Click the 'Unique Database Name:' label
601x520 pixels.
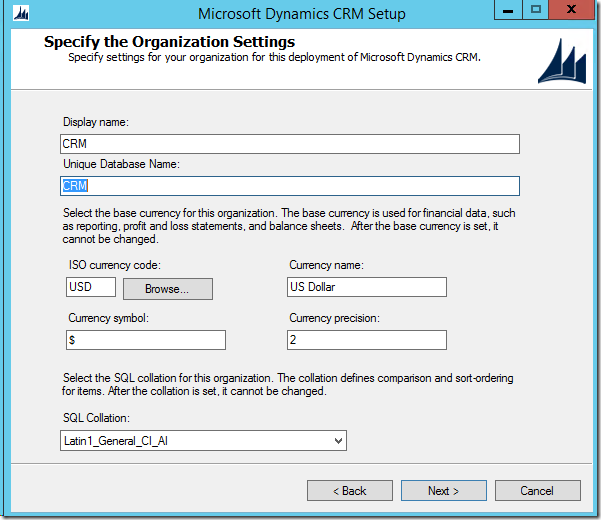pyautogui.click(x=121, y=164)
